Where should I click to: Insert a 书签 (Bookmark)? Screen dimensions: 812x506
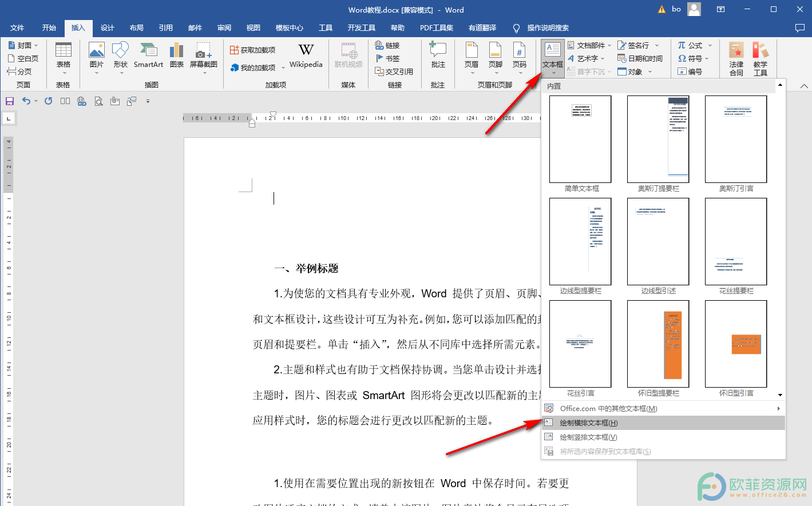coord(387,58)
